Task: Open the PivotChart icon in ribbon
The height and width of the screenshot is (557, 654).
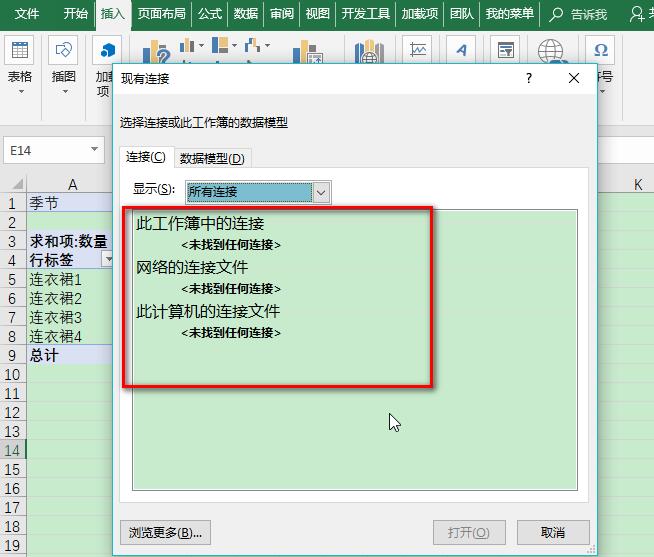Action: coord(307,52)
